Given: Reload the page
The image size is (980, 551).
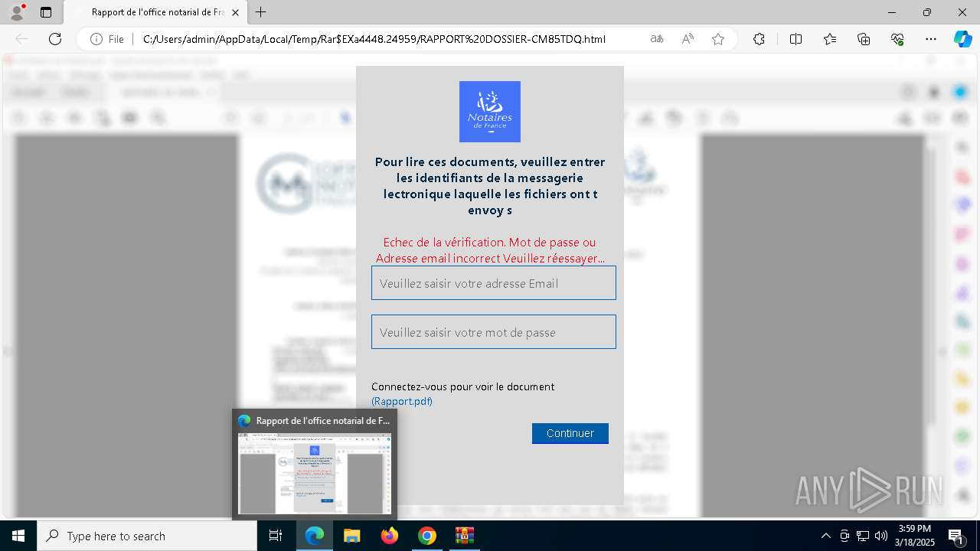Looking at the screenshot, I should coord(55,39).
